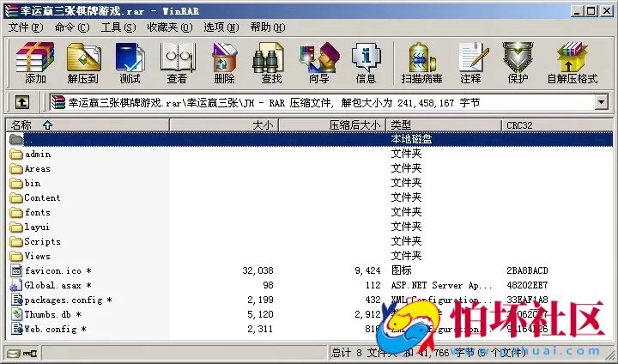This screenshot has width=618, height=364.
Task: Click the archive path address field
Action: (322, 102)
